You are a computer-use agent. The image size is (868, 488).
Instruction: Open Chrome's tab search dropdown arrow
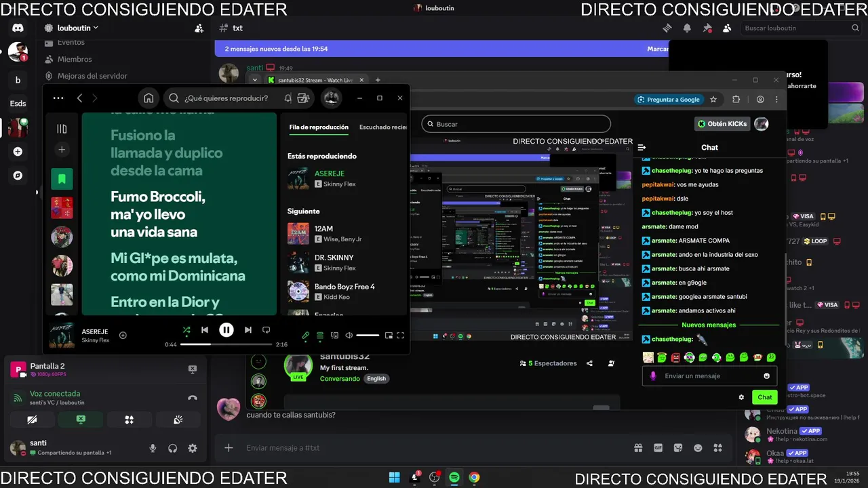coord(255,80)
